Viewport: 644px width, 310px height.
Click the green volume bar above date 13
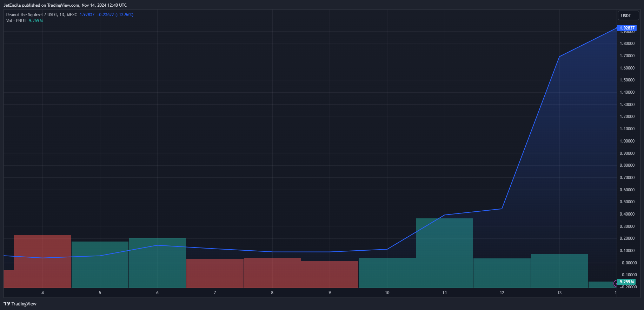pos(559,271)
